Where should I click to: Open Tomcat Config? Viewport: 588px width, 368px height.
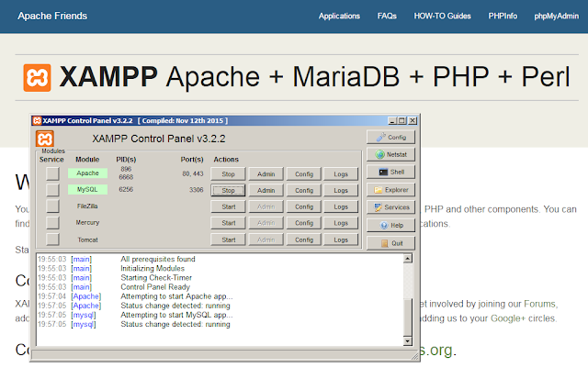(x=304, y=240)
